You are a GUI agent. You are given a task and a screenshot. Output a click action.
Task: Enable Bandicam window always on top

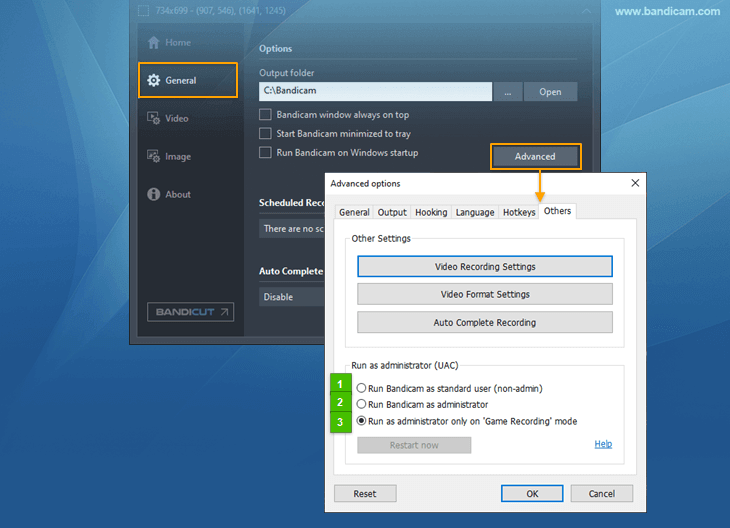tap(265, 115)
